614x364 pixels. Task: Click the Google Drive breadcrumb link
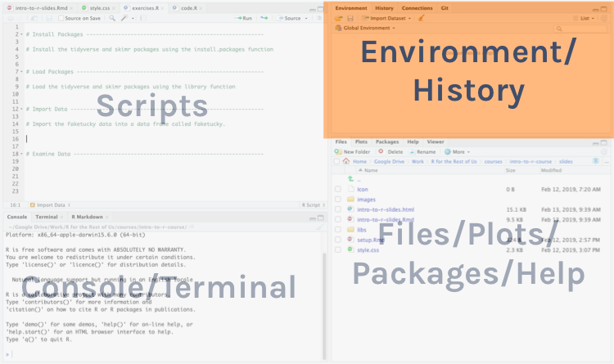389,161
